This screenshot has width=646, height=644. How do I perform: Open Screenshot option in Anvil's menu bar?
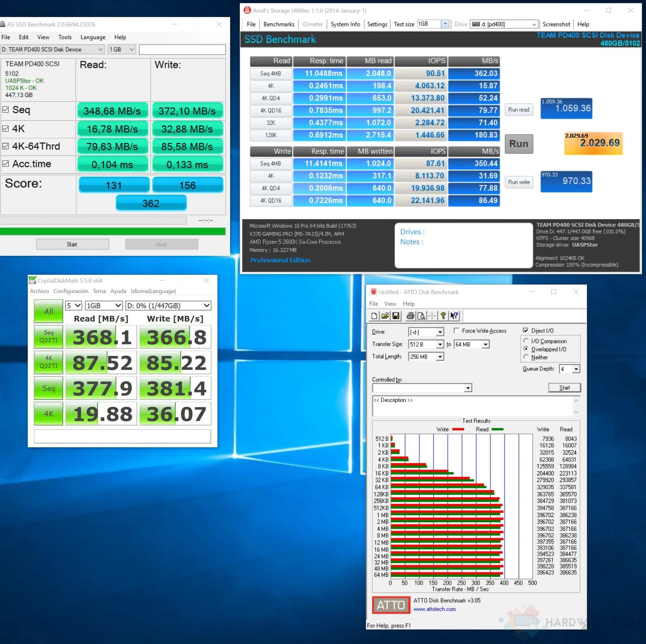click(x=556, y=24)
